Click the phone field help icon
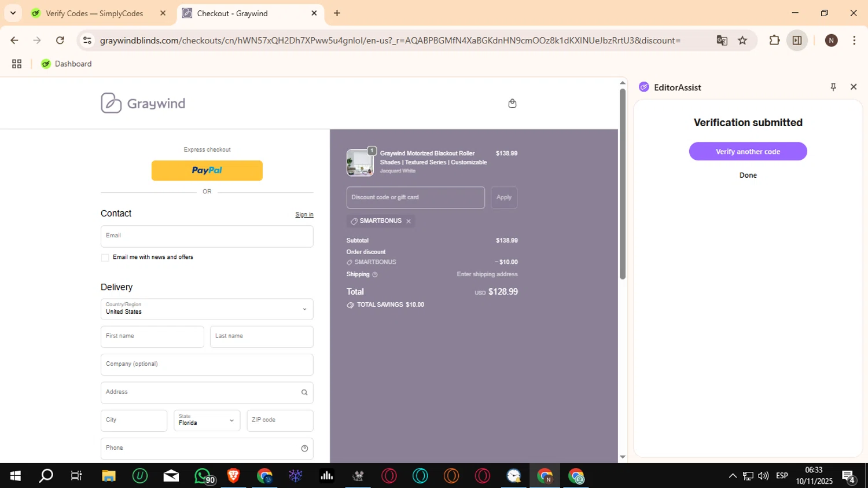The image size is (868, 488). point(304,449)
